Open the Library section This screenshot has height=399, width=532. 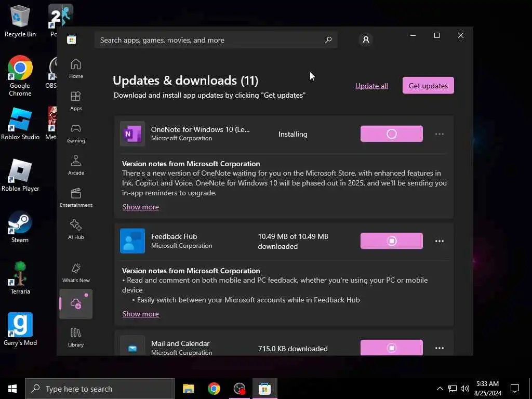[76, 337]
